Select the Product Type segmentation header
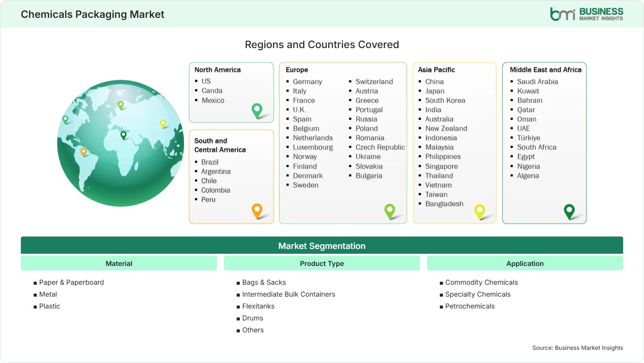 click(322, 263)
